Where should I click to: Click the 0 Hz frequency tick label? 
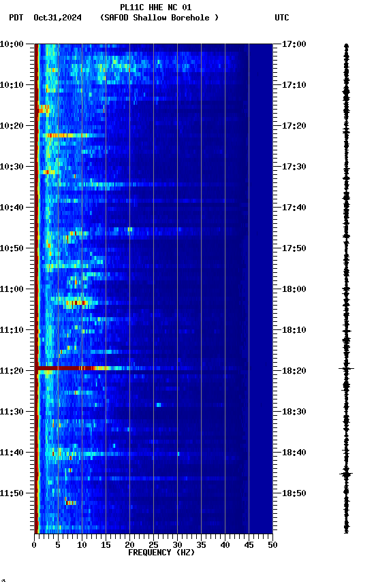point(34,545)
